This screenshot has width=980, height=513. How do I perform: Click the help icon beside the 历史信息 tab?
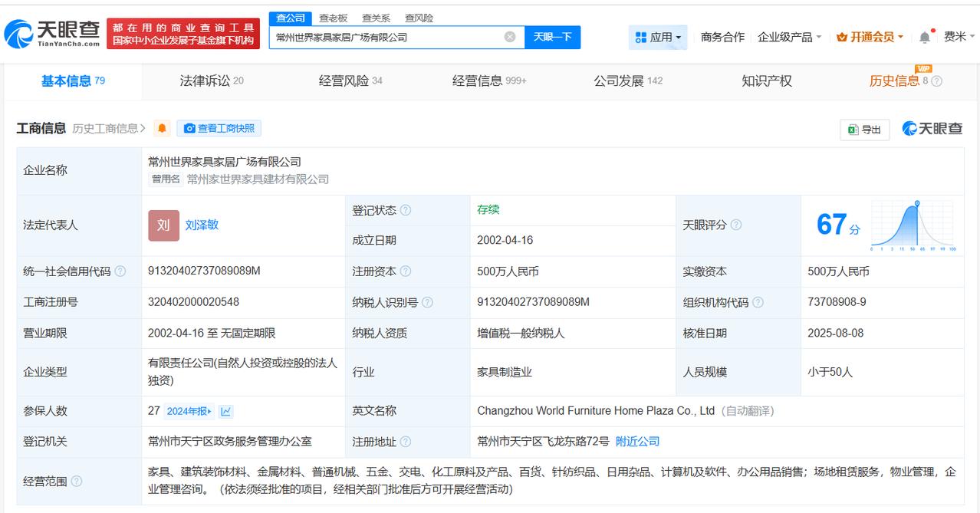point(936,81)
